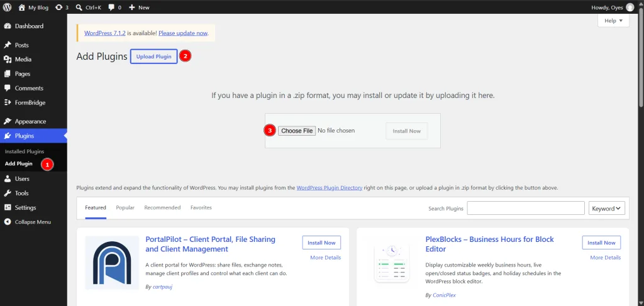
Task: Switch to the Popular tab
Action: coord(125,207)
